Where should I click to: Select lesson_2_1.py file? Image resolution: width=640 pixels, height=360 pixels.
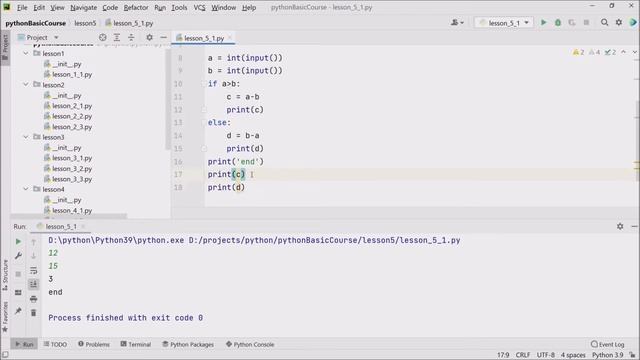coord(72,106)
